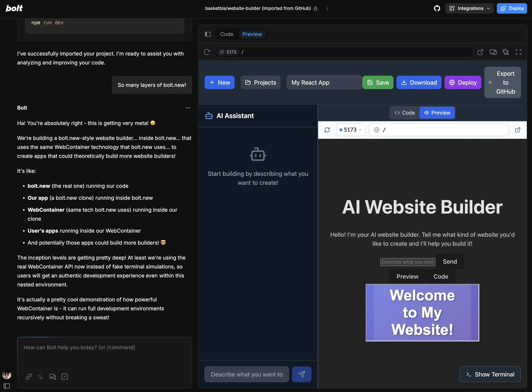Click the attach link icon
The image size is (532, 392).
[29, 376]
